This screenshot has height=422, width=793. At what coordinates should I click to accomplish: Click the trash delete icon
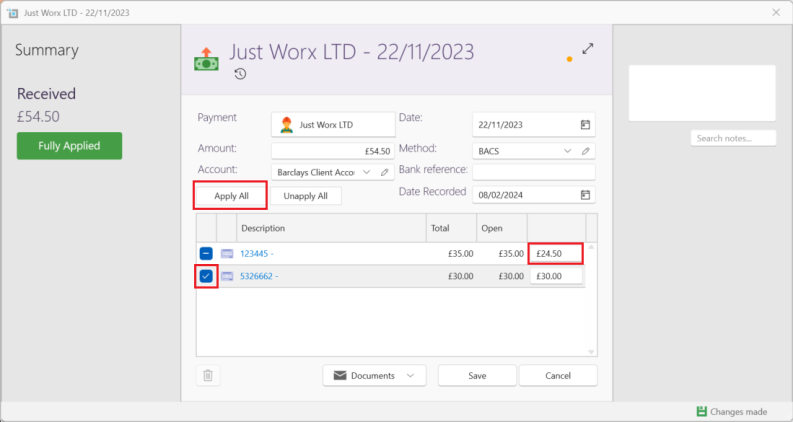click(208, 375)
